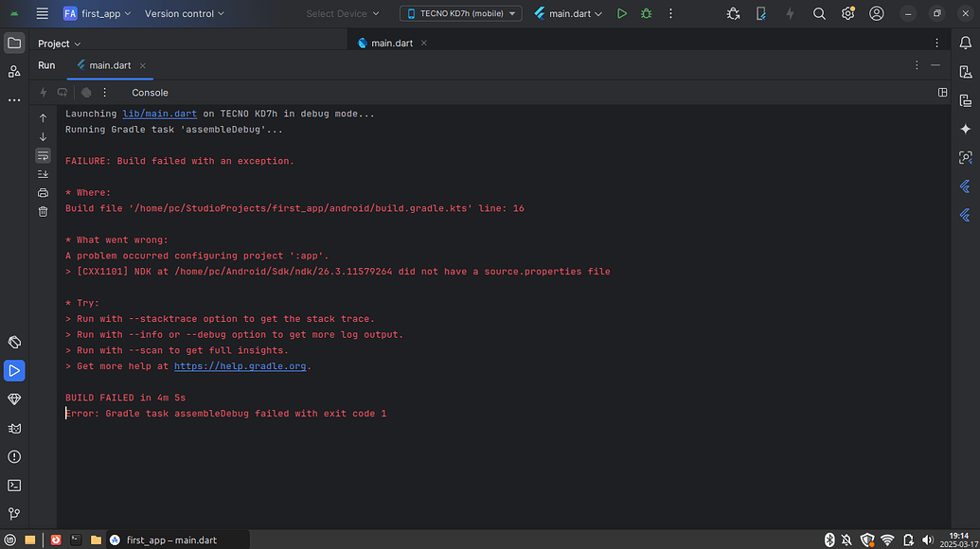Toggle soft-wrap in the console gutter
This screenshot has width=980, height=549.
tap(43, 157)
